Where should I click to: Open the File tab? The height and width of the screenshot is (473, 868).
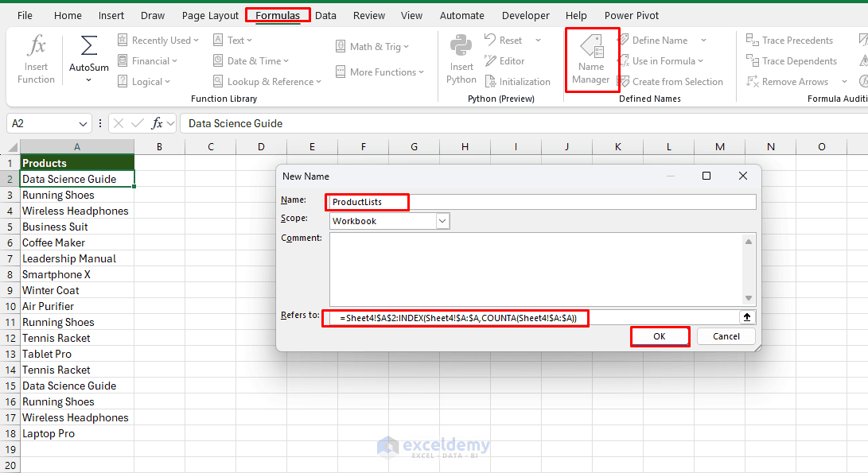25,15
